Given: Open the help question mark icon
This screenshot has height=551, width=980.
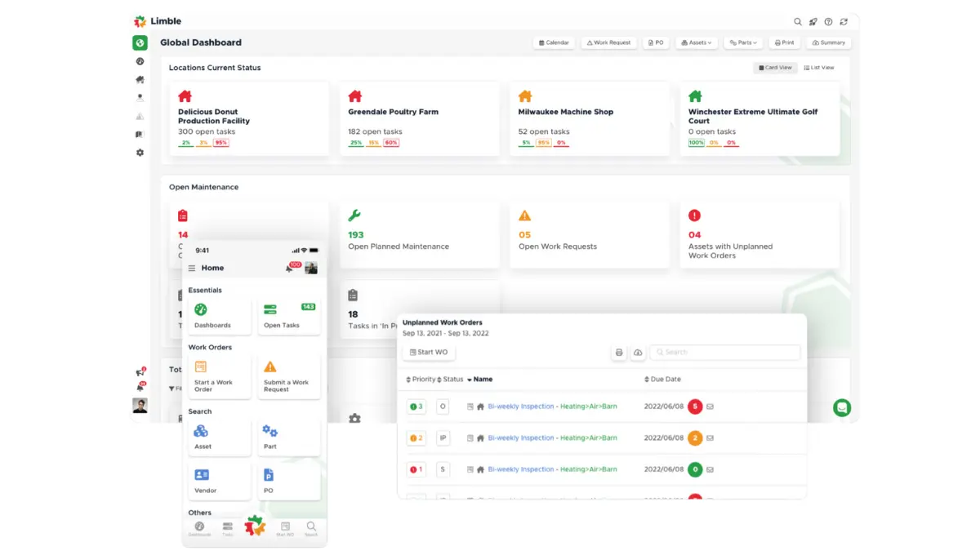Looking at the screenshot, I should pyautogui.click(x=828, y=22).
